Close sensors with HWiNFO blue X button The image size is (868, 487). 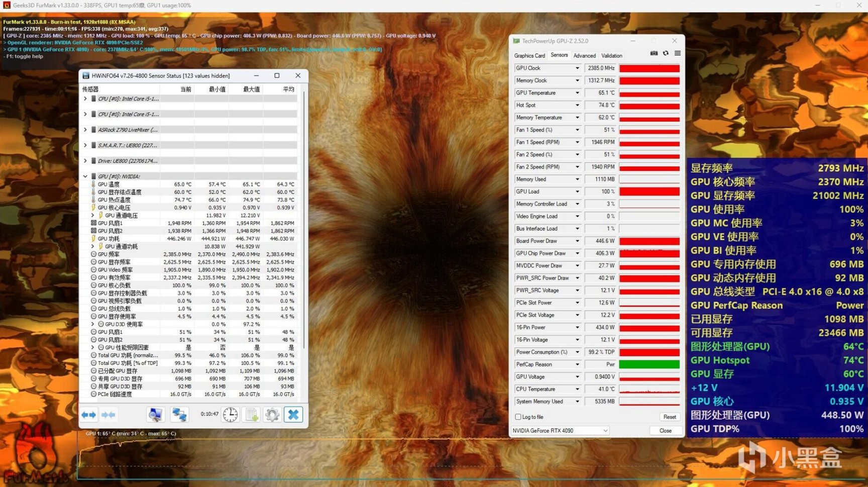pyautogui.click(x=293, y=415)
